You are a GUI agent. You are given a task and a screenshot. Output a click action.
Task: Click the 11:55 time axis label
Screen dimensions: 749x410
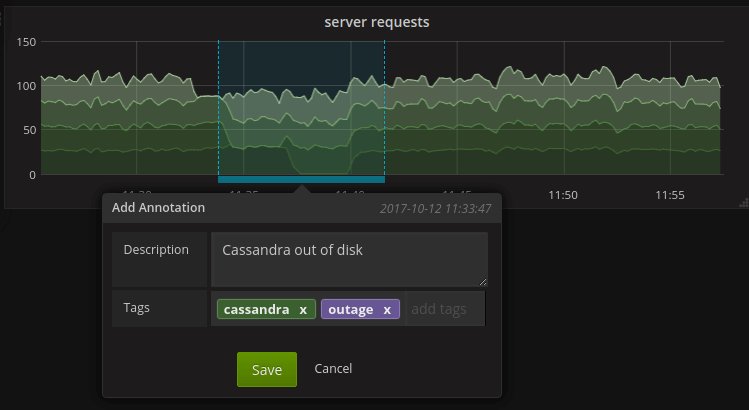coord(670,195)
